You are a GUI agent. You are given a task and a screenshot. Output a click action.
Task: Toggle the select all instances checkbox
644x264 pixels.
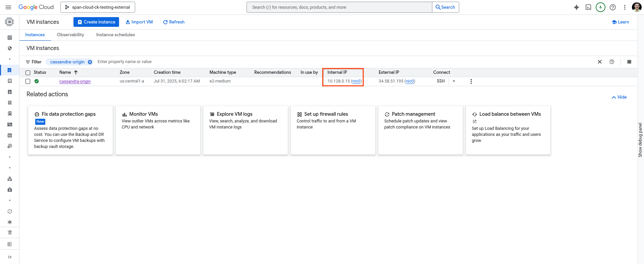pyautogui.click(x=28, y=73)
